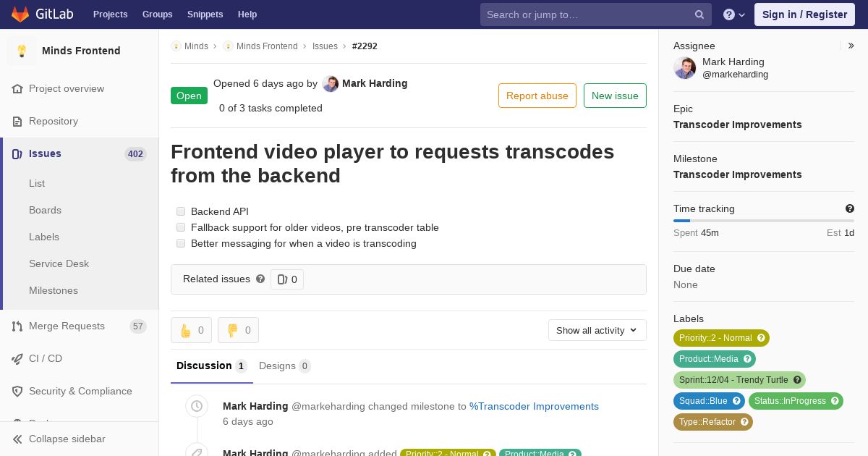Click the Collapse sidebar double-chevron icon

coord(17,439)
